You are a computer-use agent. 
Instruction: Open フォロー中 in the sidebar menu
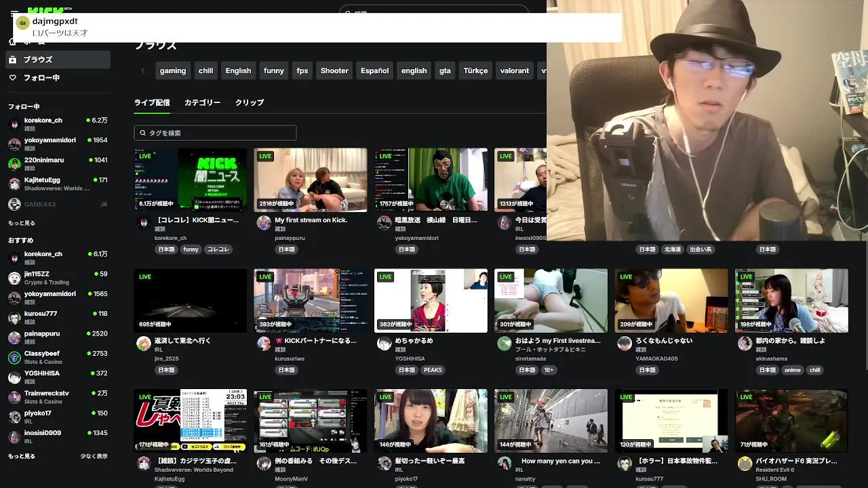click(x=58, y=78)
